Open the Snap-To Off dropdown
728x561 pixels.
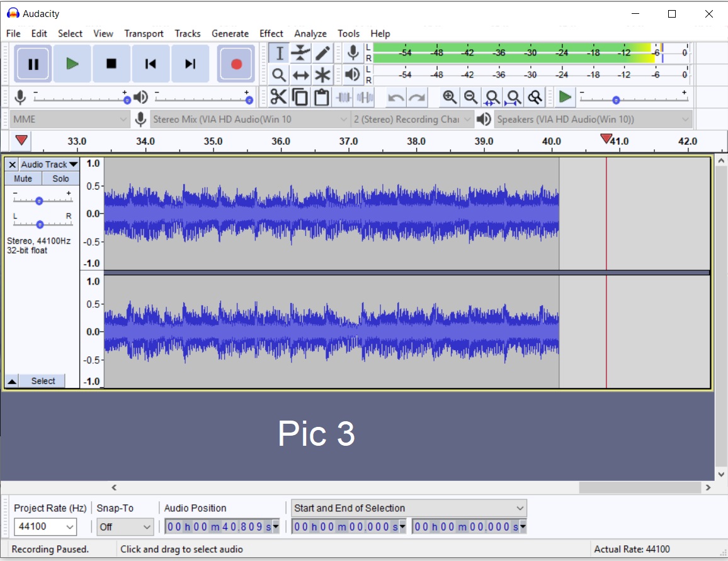pos(125,526)
